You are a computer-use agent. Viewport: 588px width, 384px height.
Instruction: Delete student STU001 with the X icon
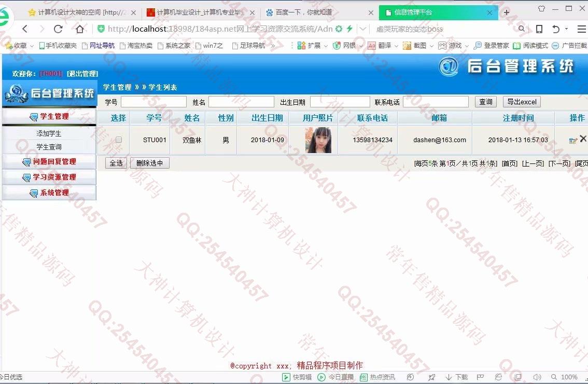[x=583, y=139]
